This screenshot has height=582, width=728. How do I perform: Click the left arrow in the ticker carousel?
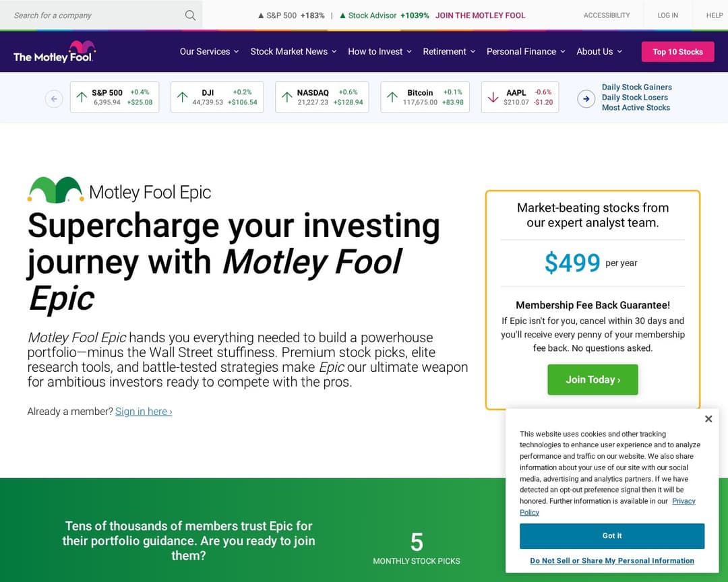pos(54,98)
